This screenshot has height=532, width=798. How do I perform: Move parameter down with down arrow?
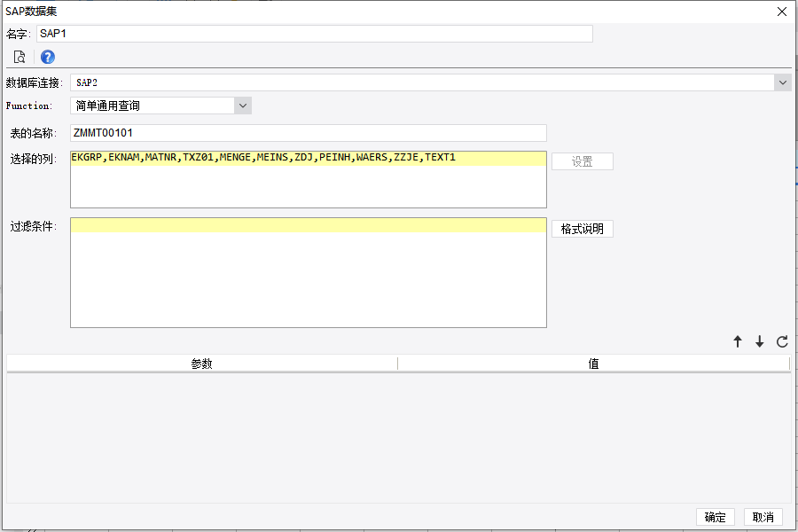[759, 341]
